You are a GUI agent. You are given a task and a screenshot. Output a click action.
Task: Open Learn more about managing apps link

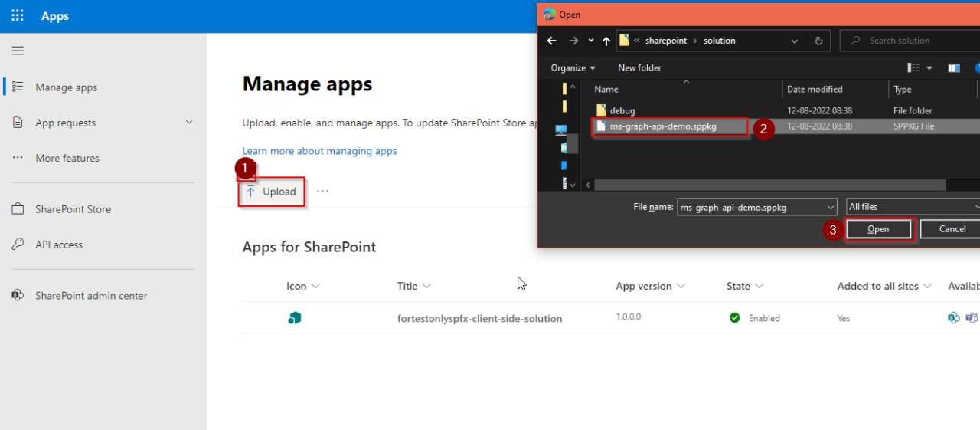(x=319, y=151)
